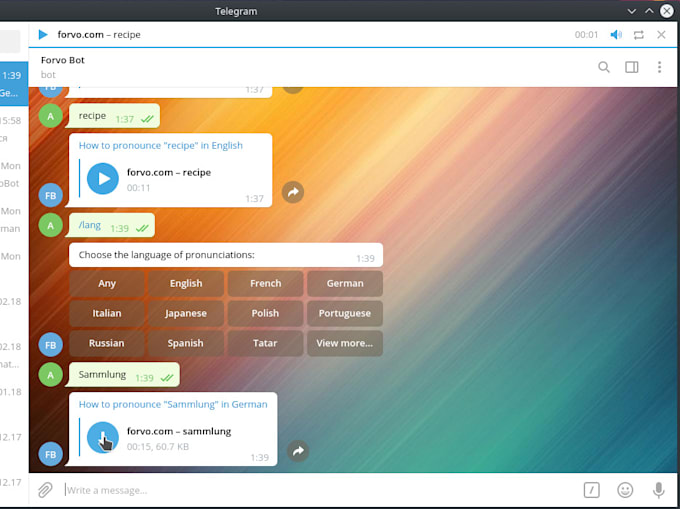Open the three-dot chat menu
Viewport: 680px width, 509px height.
(x=659, y=67)
